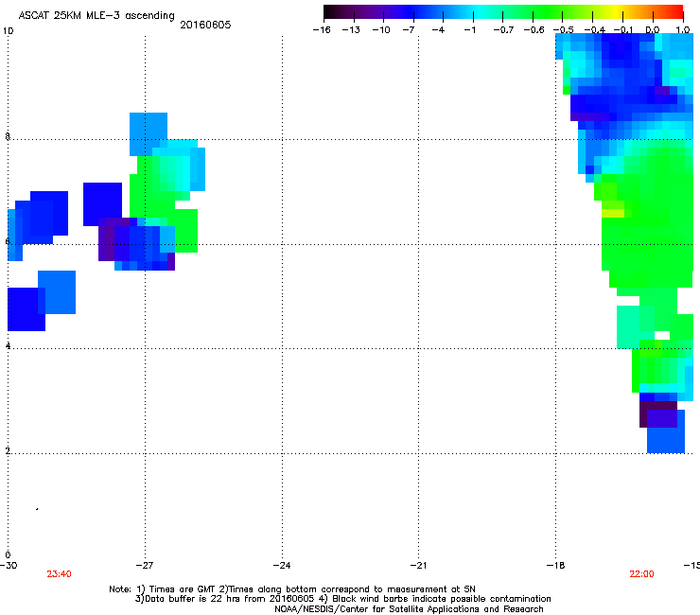
Task: Select the -0.7 color scale label
Action: coord(503,30)
